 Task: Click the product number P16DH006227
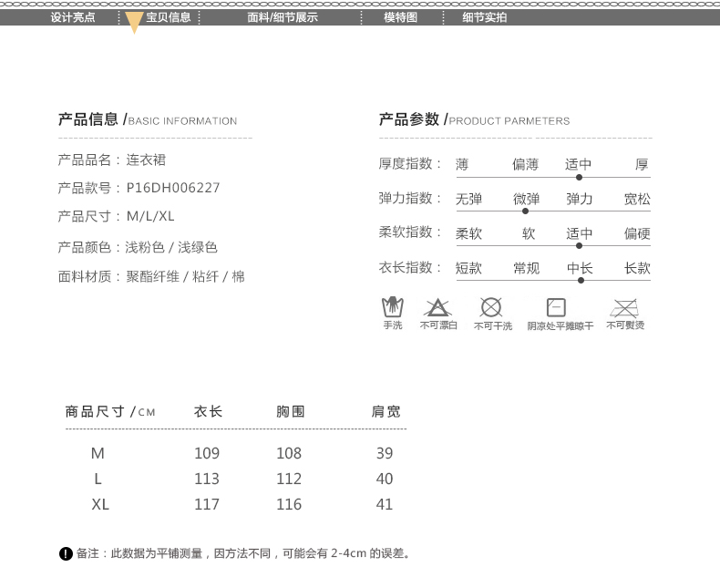pyautogui.click(x=173, y=189)
